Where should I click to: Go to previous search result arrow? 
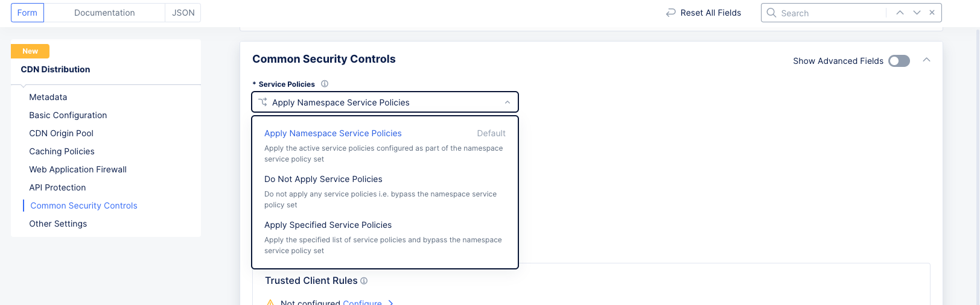[900, 13]
